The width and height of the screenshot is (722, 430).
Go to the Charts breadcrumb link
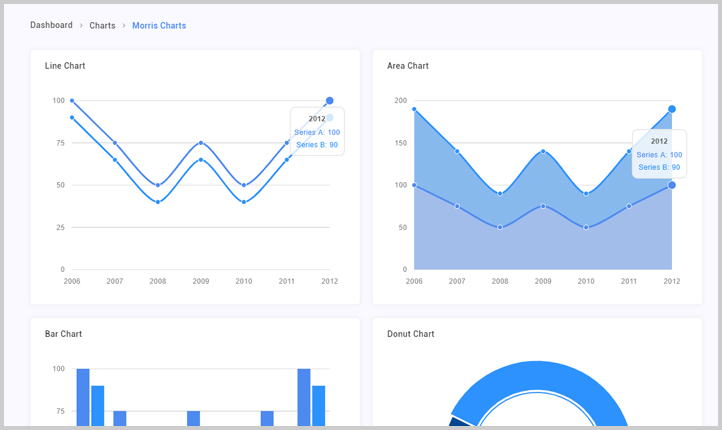[102, 25]
